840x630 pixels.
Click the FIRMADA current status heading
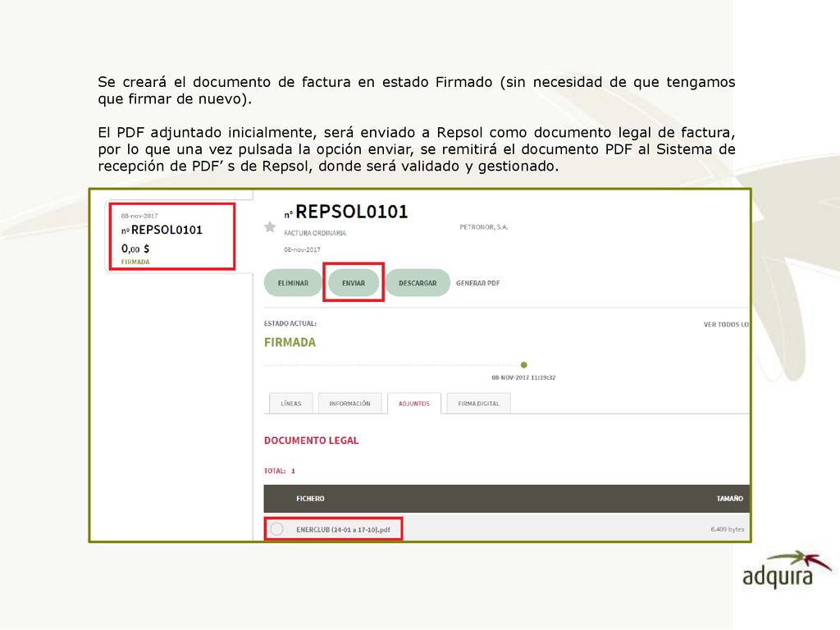[290, 342]
